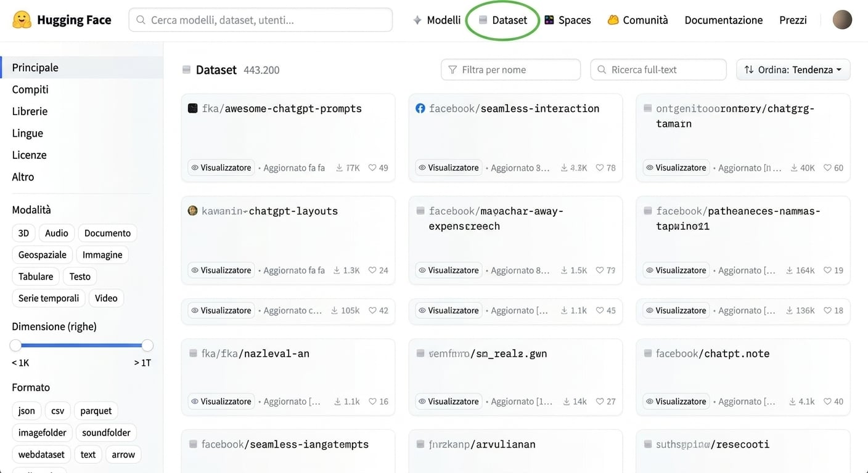The height and width of the screenshot is (473, 868).
Task: Click the heart icon on nazleval-an card
Action: (372, 402)
